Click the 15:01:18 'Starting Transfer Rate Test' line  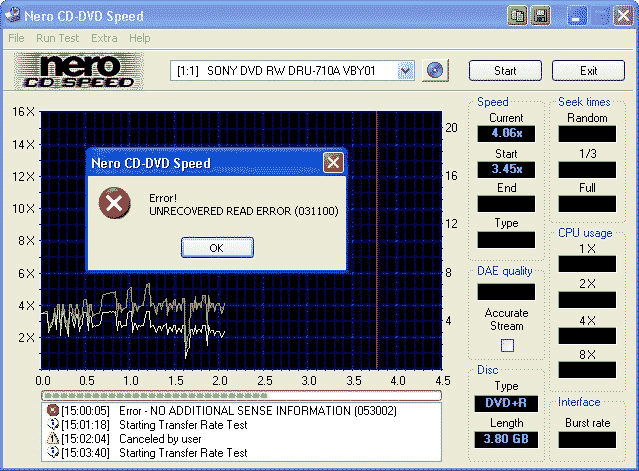coord(183,425)
